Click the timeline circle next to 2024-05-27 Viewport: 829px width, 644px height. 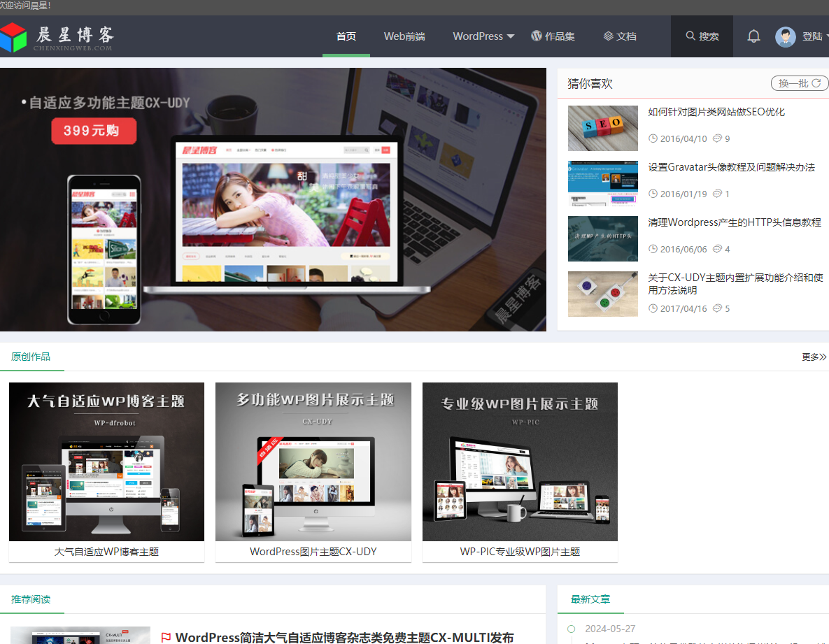[571, 629]
